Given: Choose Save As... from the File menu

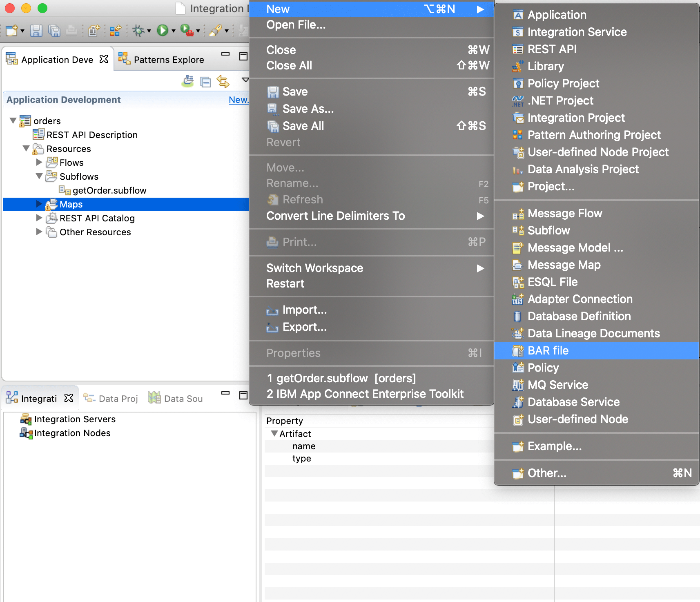Looking at the screenshot, I should 372,109.
